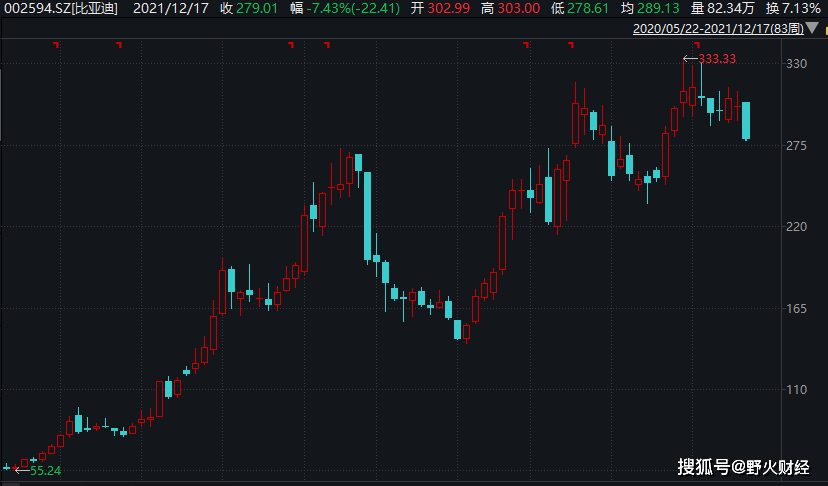This screenshot has height=486, width=828.
Task: Click the leftmost red corner marker
Action: [x=56, y=45]
